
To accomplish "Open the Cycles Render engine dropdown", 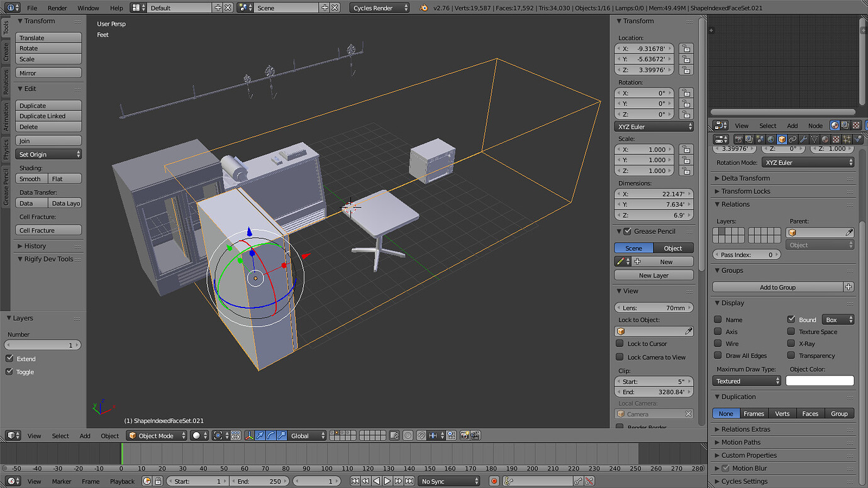I will coord(379,8).
